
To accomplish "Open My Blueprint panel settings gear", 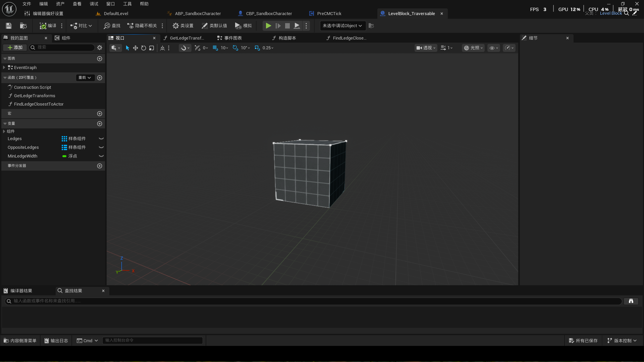I will (100, 48).
